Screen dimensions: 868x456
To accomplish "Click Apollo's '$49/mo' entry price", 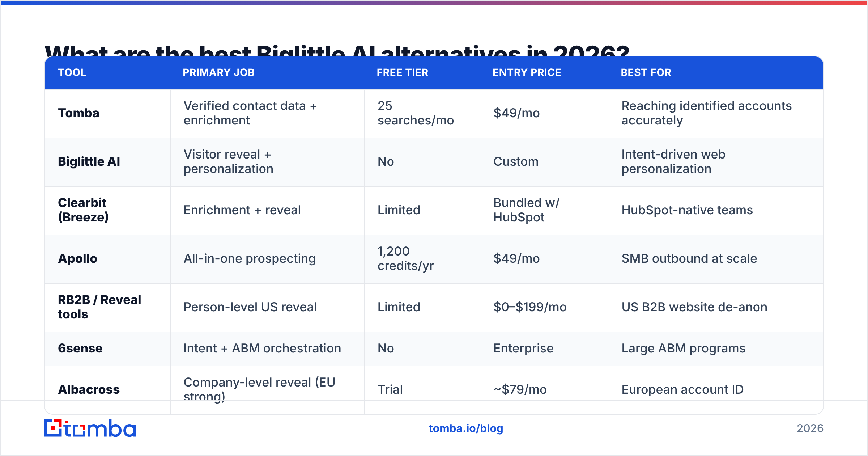I will [544, 259].
